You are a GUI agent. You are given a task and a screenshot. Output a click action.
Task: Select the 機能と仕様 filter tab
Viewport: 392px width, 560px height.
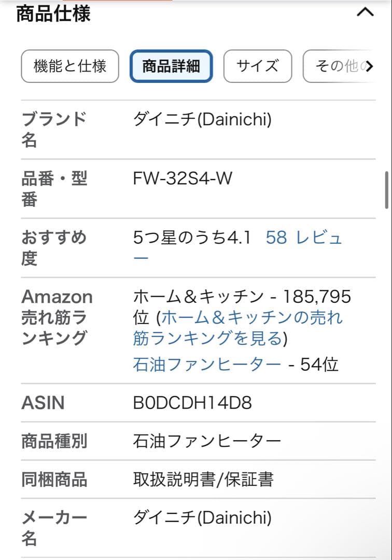pos(70,66)
